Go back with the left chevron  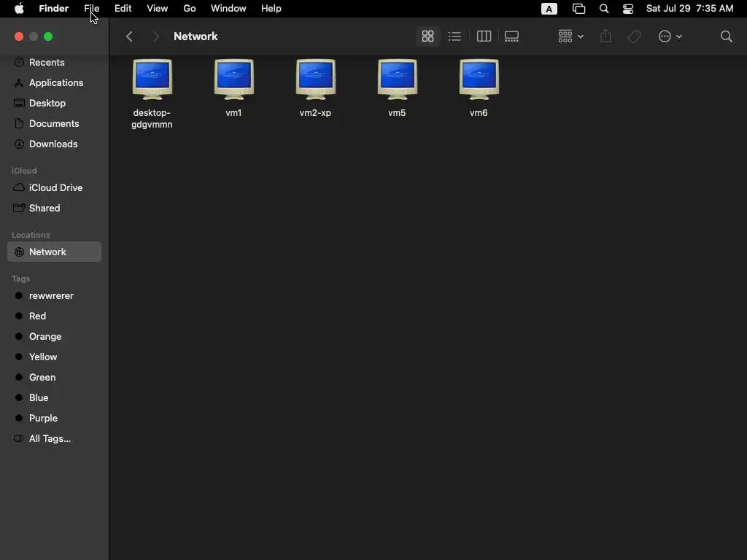[x=129, y=36]
